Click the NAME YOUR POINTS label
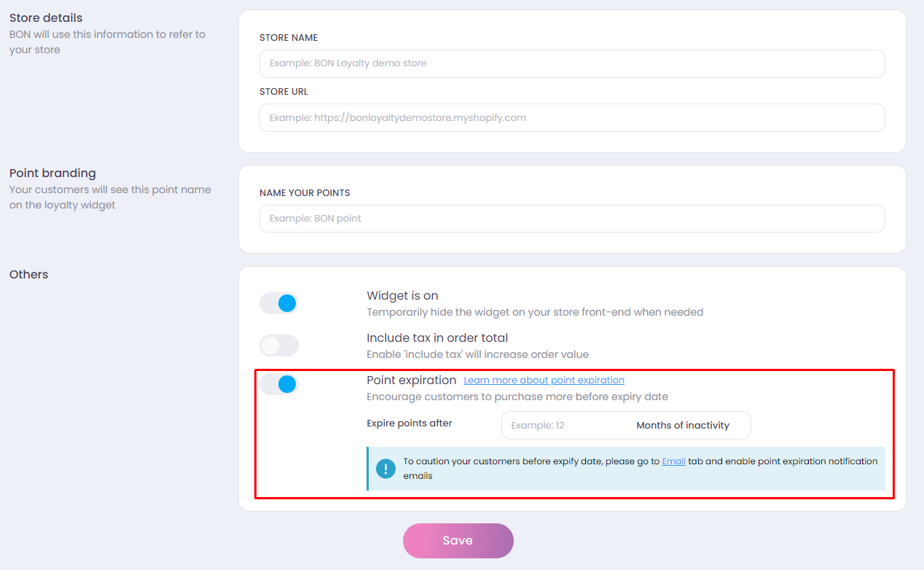924x570 pixels. pyautogui.click(x=305, y=193)
